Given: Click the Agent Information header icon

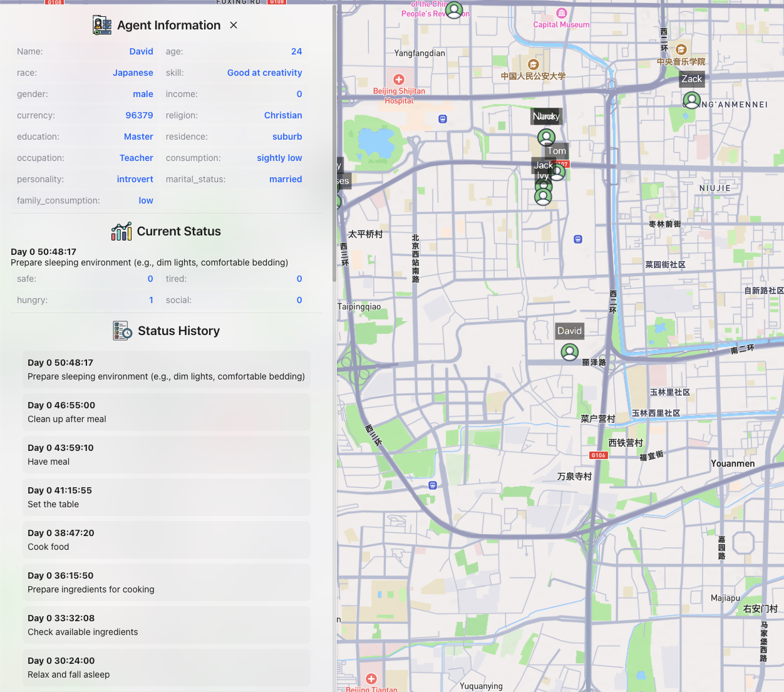Looking at the screenshot, I should tap(102, 25).
